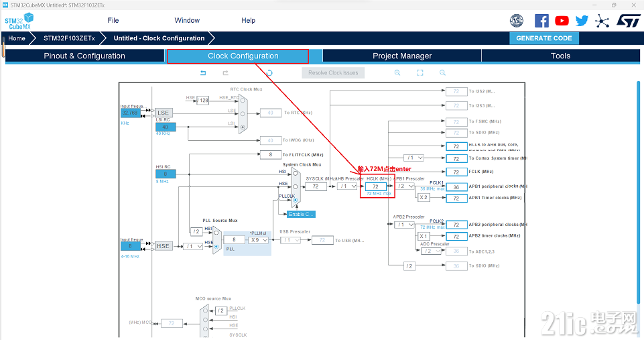Viewport: 644px width, 340px height.
Task: Click the HSE block
Action: click(163, 246)
